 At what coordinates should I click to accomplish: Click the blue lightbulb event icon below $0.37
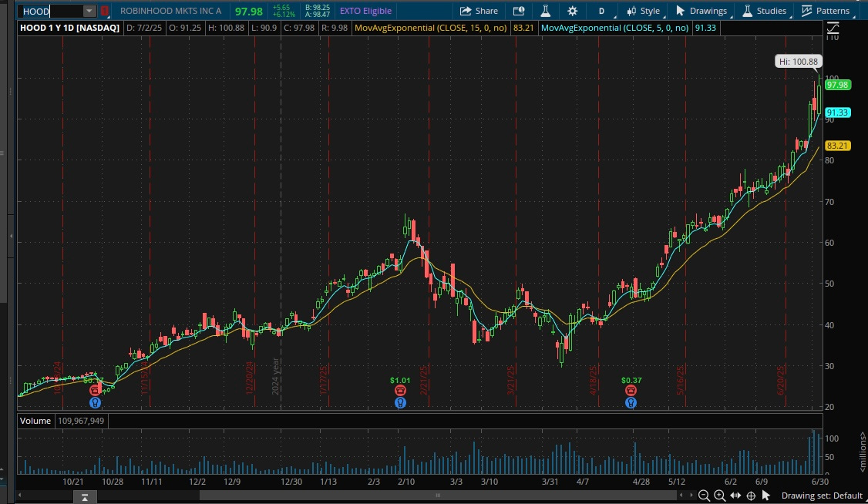[631, 403]
